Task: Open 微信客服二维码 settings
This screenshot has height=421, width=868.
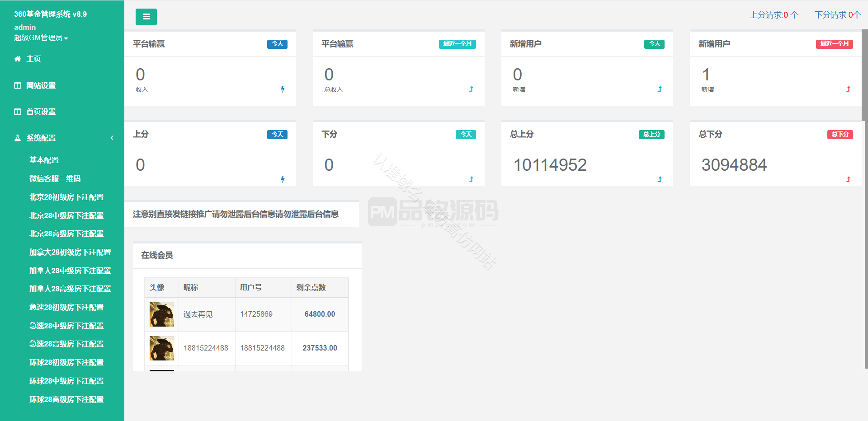Action: [x=55, y=178]
